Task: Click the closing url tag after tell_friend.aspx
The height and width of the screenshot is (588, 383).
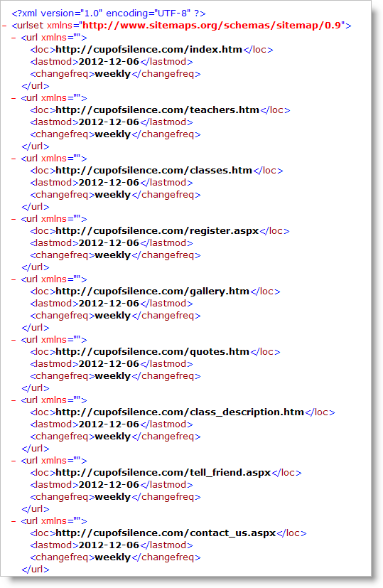Action: click(x=36, y=509)
